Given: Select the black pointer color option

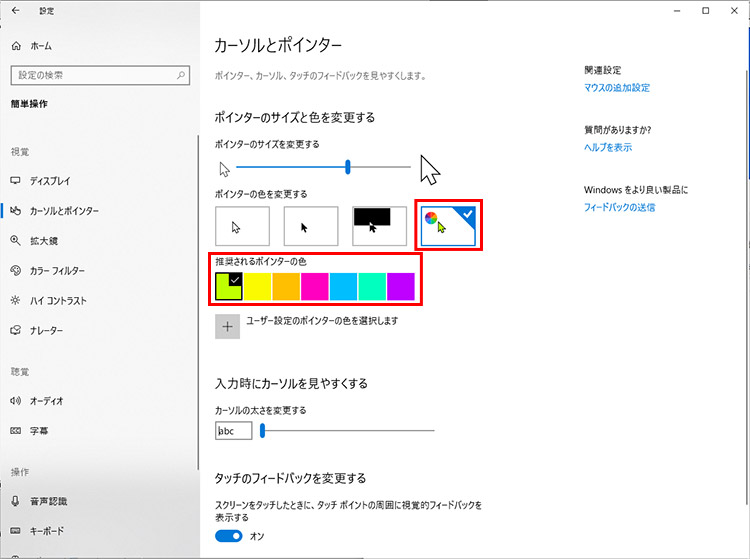Looking at the screenshot, I should (310, 225).
